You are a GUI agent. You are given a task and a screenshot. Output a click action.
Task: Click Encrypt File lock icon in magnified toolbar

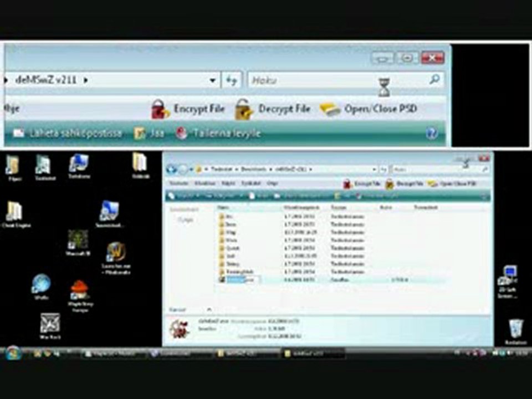160,109
